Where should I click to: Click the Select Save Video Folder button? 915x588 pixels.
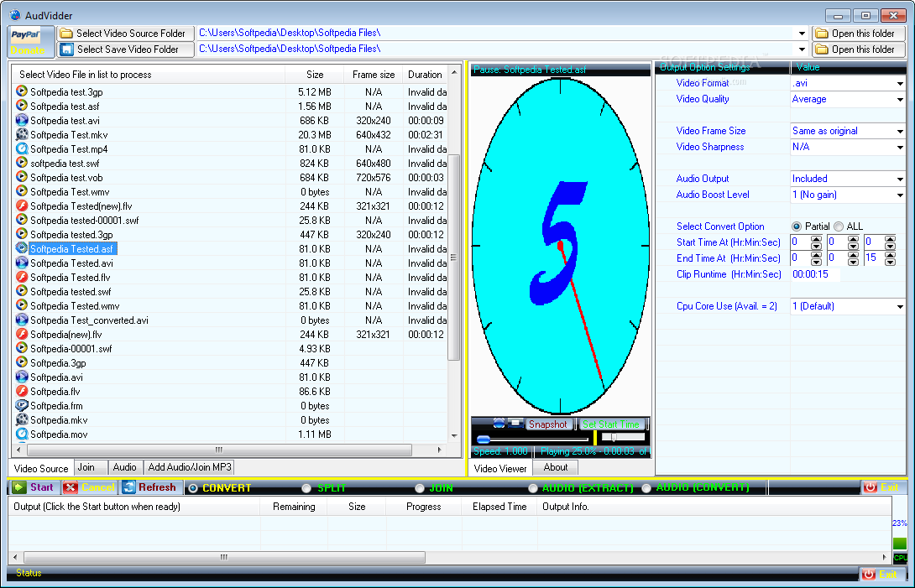125,49
